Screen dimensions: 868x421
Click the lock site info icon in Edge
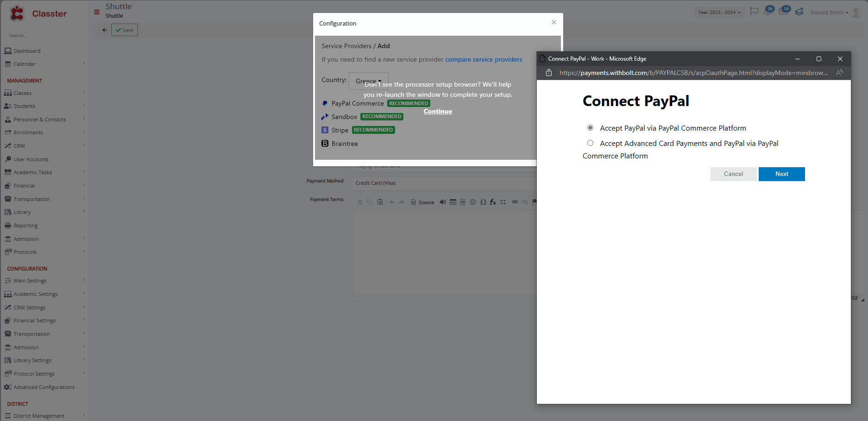click(x=549, y=73)
